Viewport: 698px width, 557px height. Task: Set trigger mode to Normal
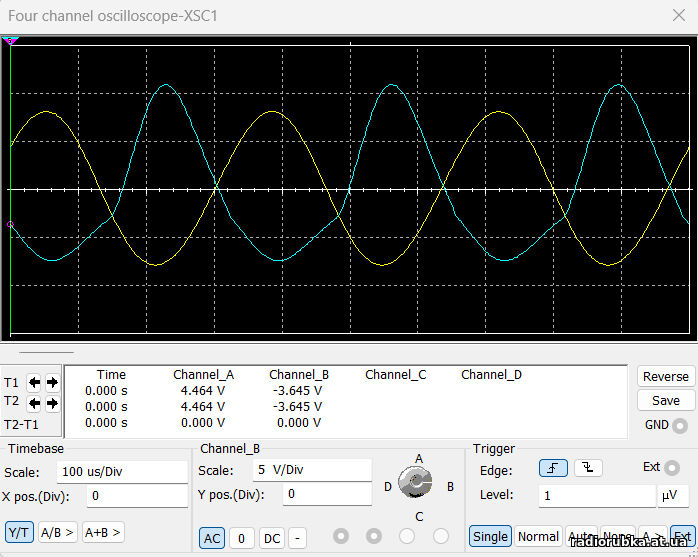pos(538,537)
